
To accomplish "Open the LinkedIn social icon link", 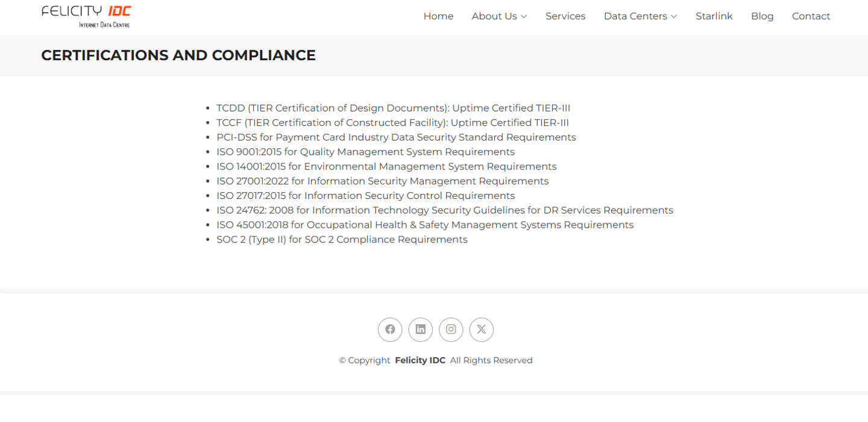I will coord(420,329).
